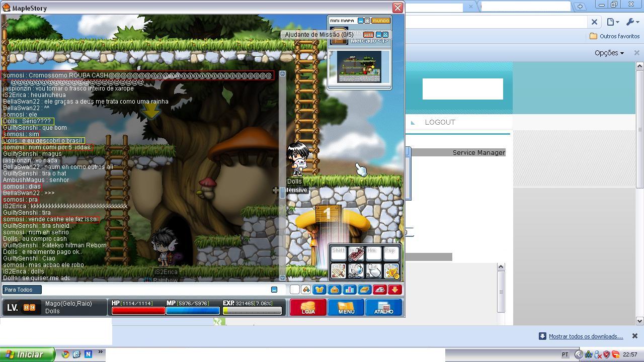
Task: Open the Opções dropdown in browser
Action: (x=609, y=53)
